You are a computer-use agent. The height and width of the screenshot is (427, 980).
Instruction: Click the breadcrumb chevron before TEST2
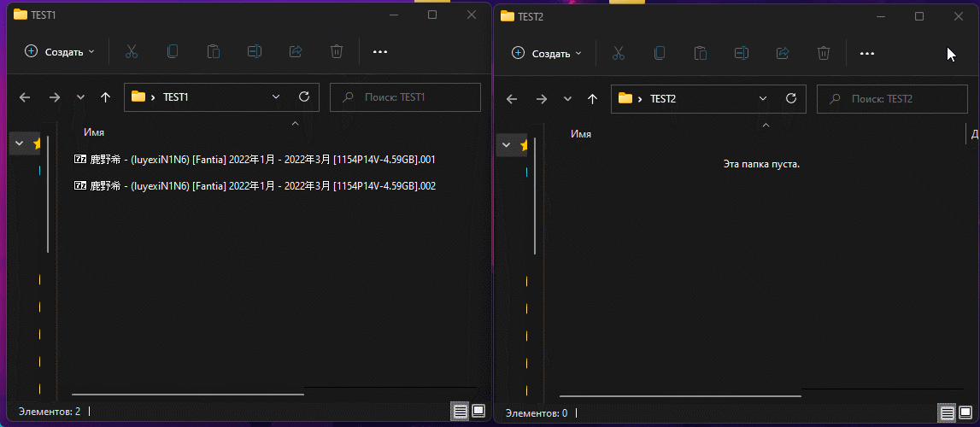click(640, 98)
